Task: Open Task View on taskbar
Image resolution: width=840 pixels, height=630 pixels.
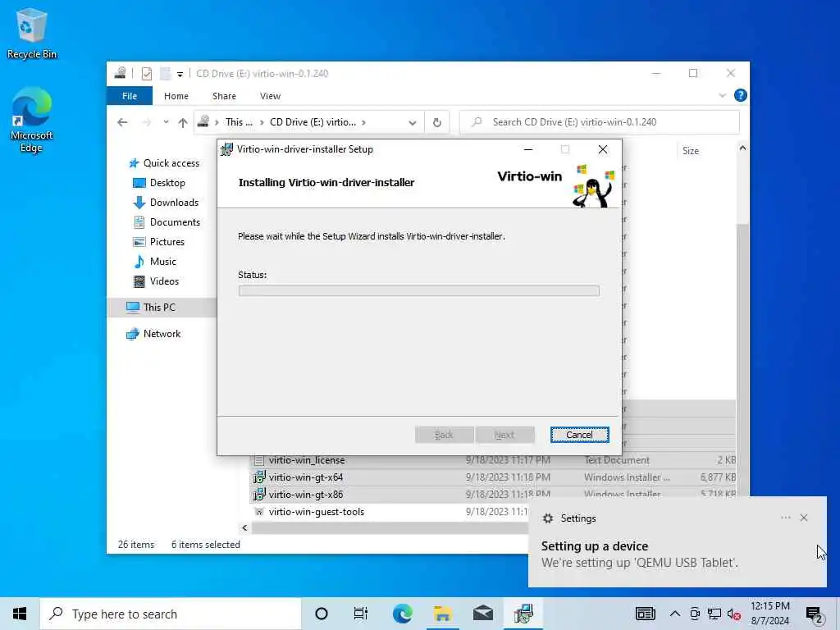Action: (x=361, y=614)
